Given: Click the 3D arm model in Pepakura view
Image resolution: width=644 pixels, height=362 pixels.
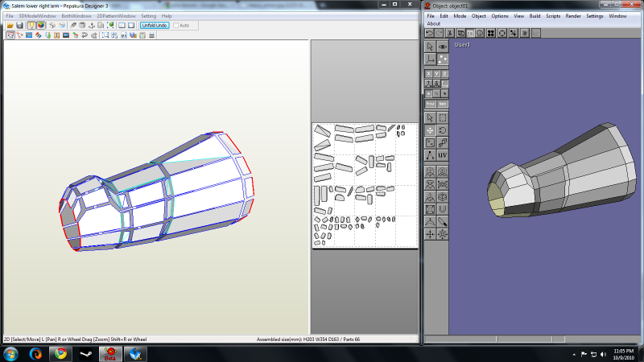Looking at the screenshot, I should (156, 191).
